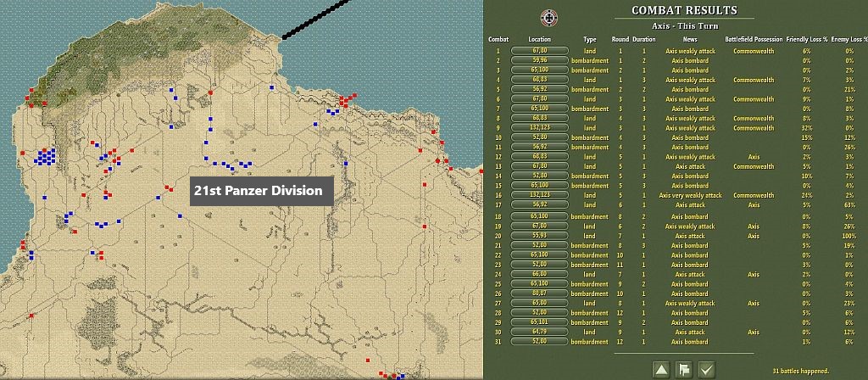Image resolution: width=868 pixels, height=380 pixels.
Task: Confirm with the checkmark button
Action: pyautogui.click(x=705, y=369)
